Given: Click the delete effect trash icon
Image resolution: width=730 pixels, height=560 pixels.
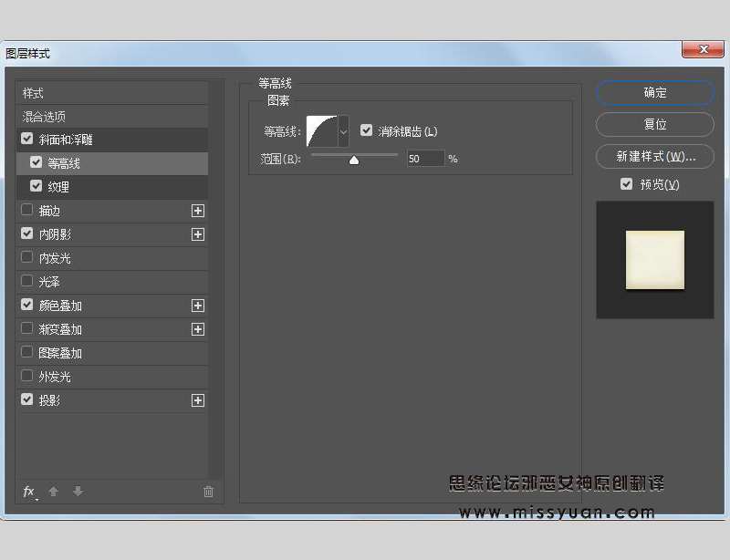Looking at the screenshot, I should click(x=208, y=492).
